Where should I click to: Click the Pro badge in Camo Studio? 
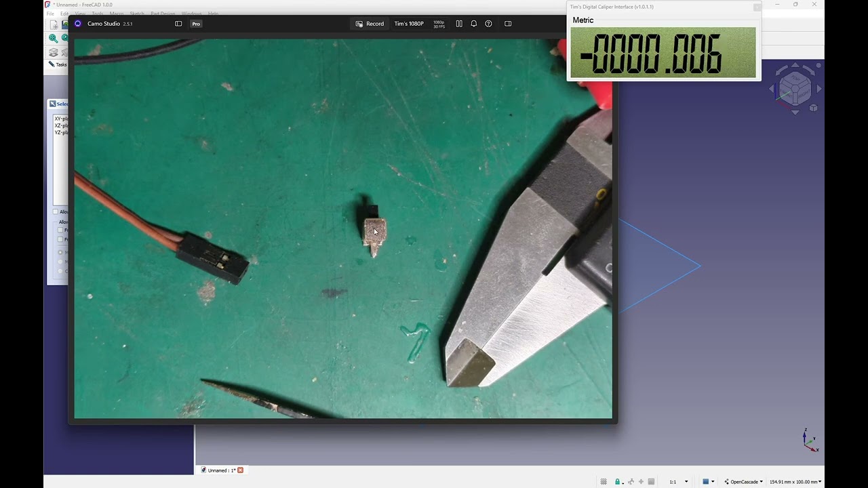coord(196,24)
